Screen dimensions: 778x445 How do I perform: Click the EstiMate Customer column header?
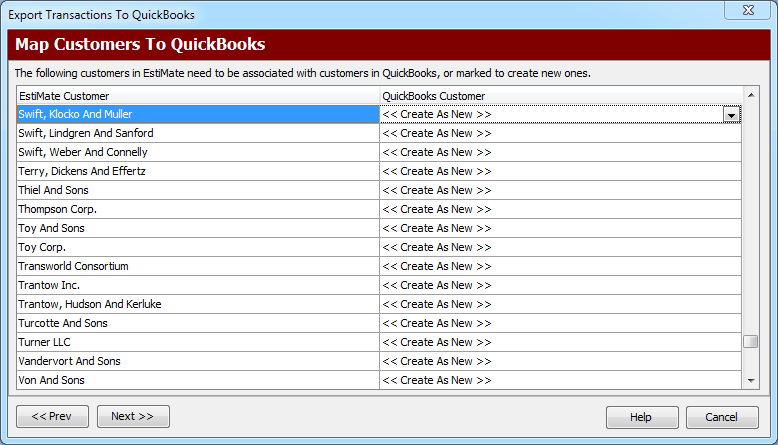tap(197, 96)
